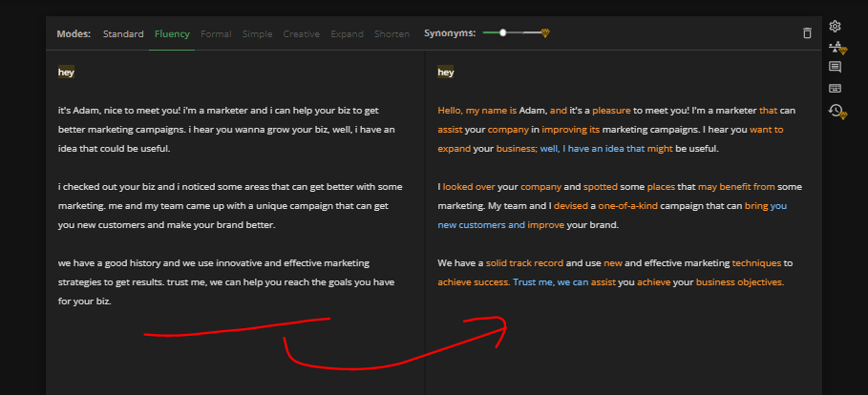868x395 pixels.
Task: Click the orange phrase "solid track record"
Action: click(x=524, y=263)
